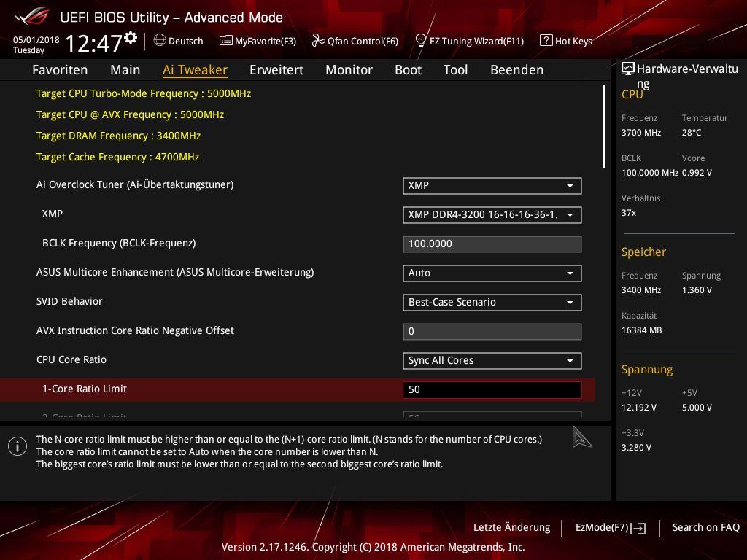Viewport: 747px width, 560px height.
Task: Switch to the Main tab
Action: point(125,70)
